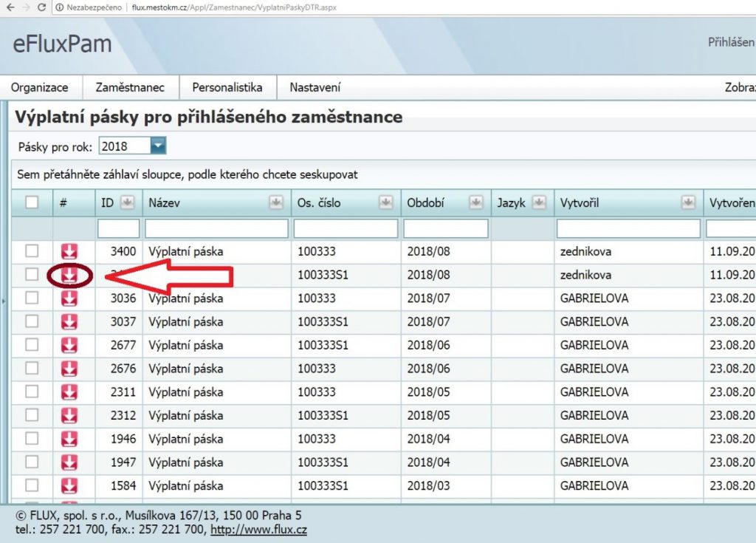Open the Zaměstnanec menu

(x=130, y=87)
